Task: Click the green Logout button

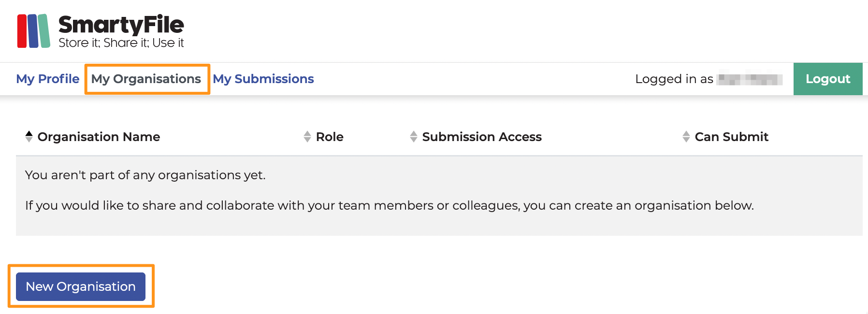Action: 828,79
